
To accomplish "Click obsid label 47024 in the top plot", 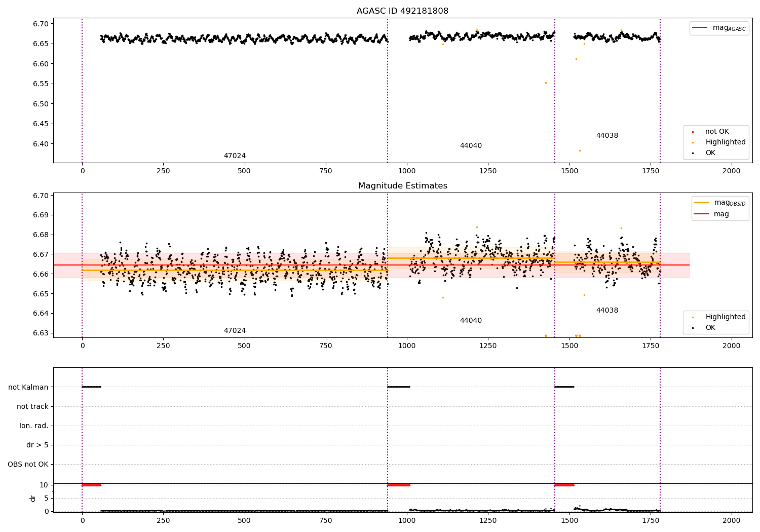I will click(x=235, y=156).
